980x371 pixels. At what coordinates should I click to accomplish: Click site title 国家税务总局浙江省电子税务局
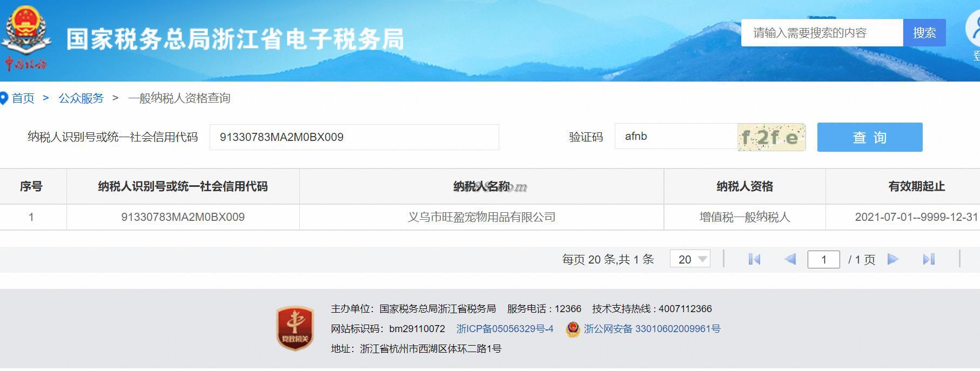coord(235,39)
